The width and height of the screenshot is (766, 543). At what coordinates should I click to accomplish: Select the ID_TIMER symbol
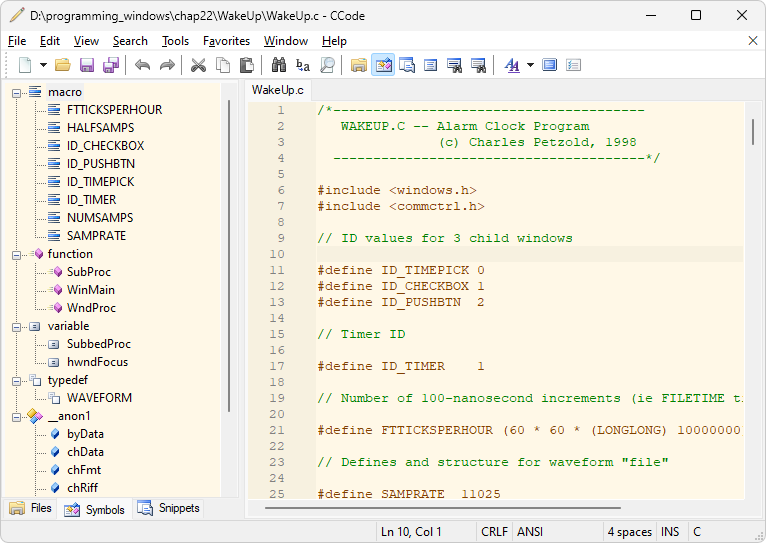pos(91,200)
